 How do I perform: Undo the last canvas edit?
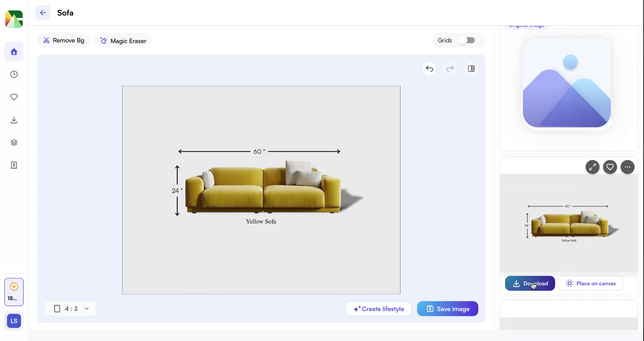[x=429, y=69]
